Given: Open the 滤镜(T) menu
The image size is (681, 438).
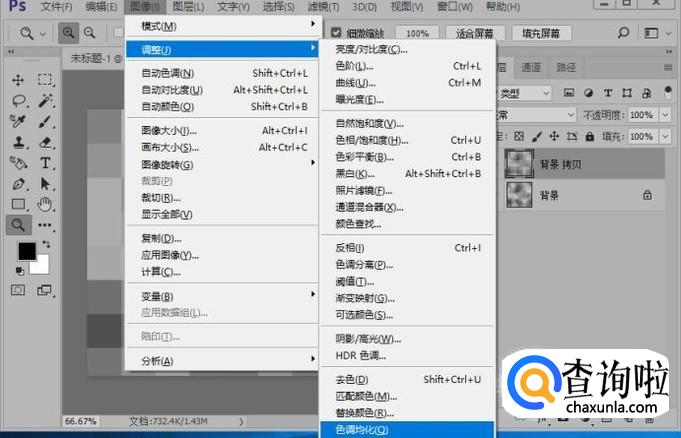Looking at the screenshot, I should point(323,7).
